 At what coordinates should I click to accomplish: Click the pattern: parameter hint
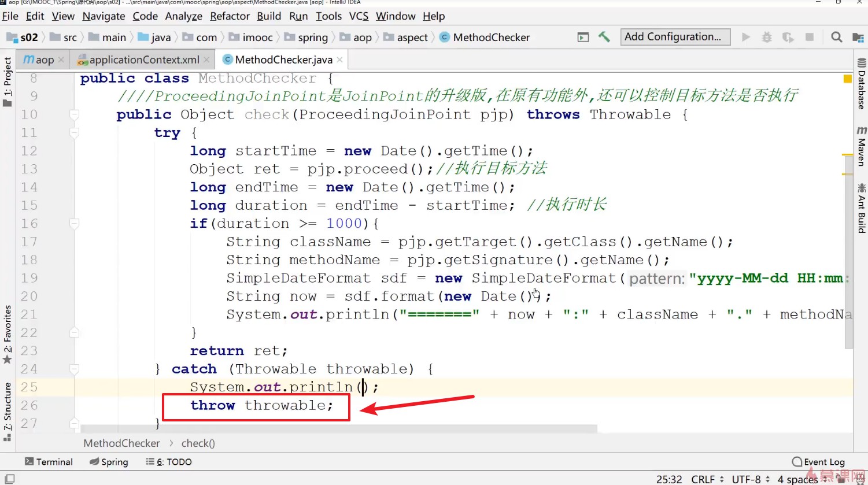click(x=657, y=279)
